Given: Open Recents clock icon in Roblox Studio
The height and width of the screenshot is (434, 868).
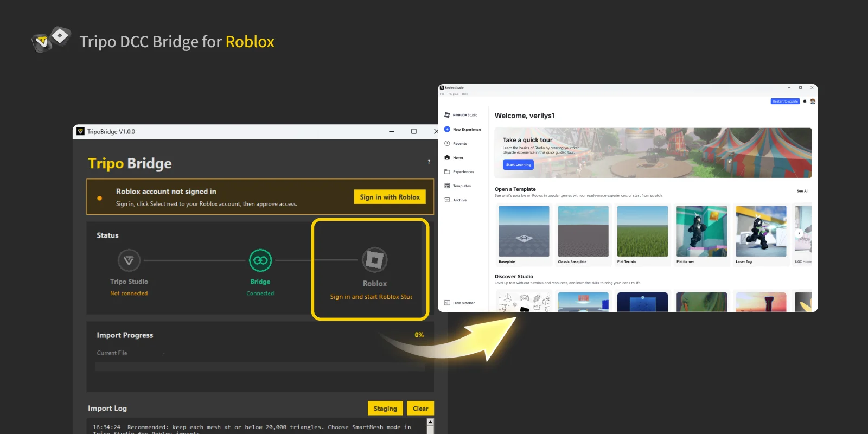Looking at the screenshot, I should click(447, 143).
